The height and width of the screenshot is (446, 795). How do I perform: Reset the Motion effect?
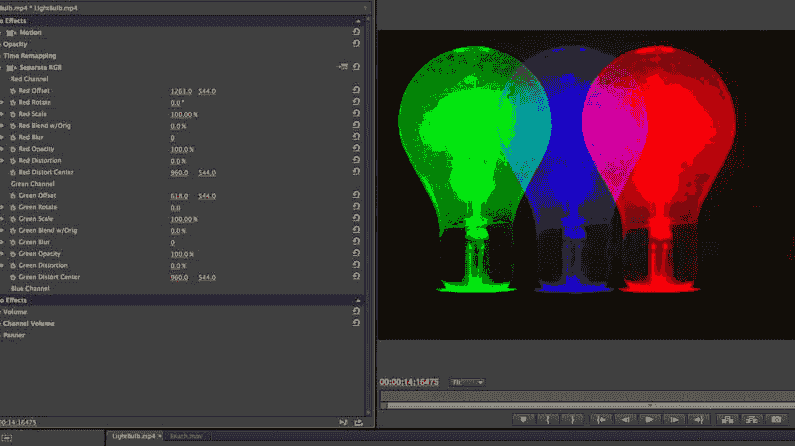tap(356, 32)
